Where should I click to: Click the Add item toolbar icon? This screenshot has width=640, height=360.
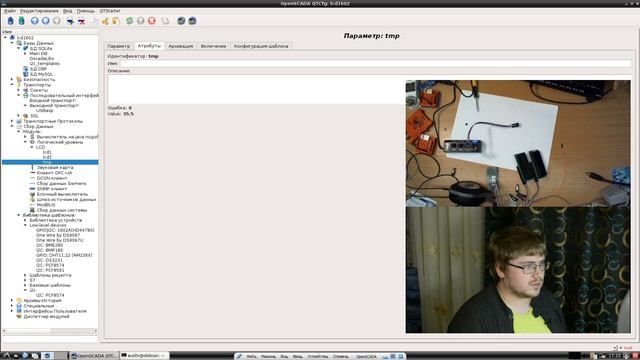click(70, 21)
